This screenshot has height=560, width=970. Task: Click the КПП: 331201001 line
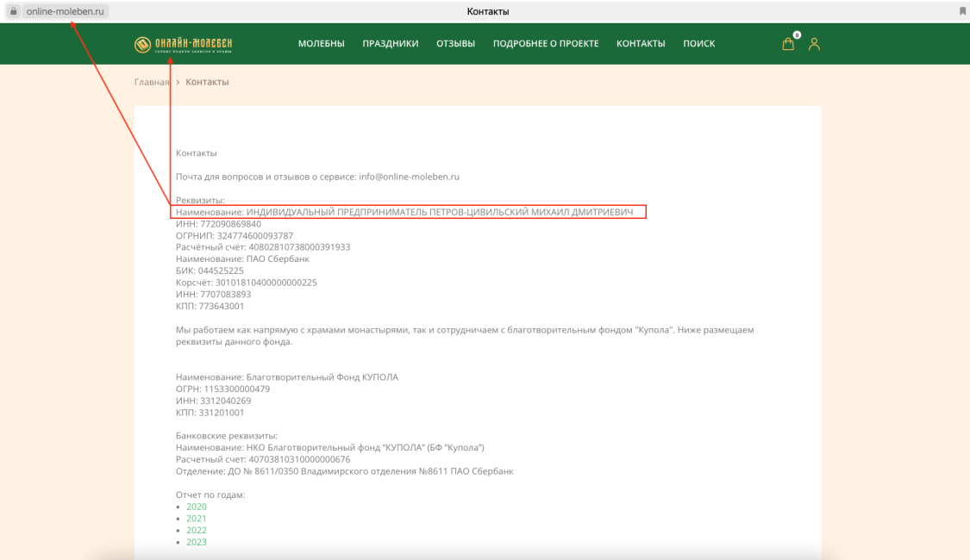click(210, 412)
